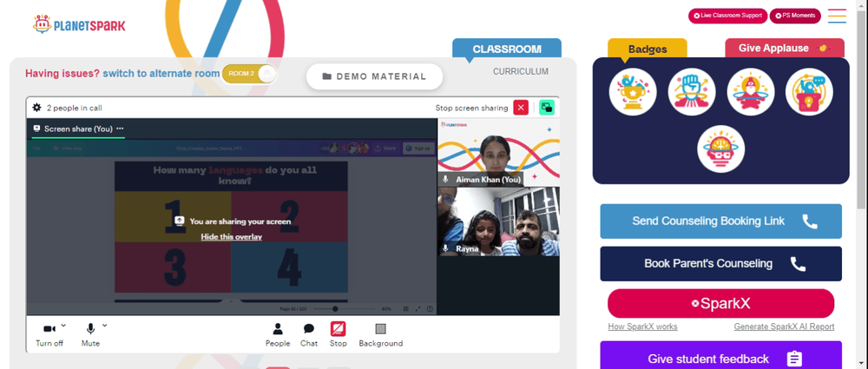Open Screen share more options dots
This screenshot has height=369, width=868.
[120, 128]
